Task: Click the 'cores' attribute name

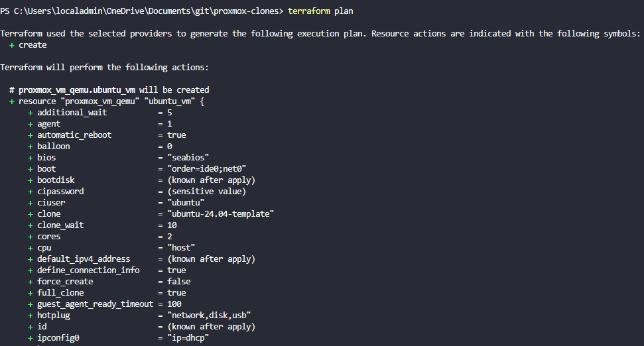Action: coord(49,236)
